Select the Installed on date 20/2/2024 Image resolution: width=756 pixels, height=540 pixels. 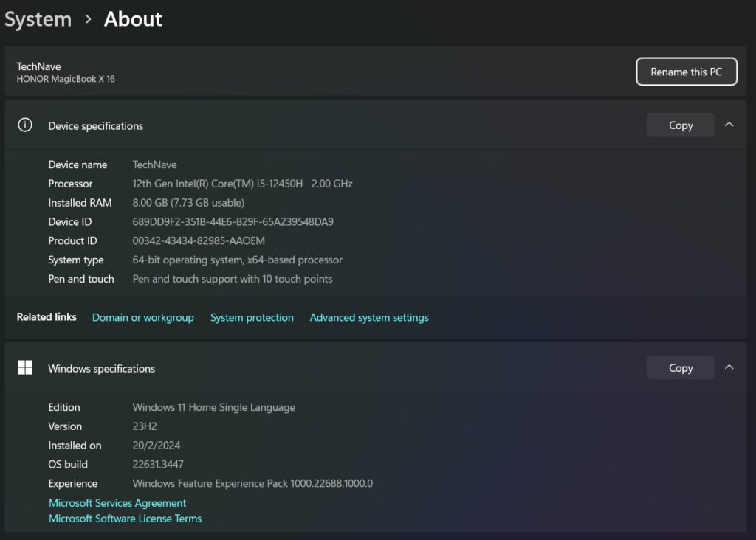(x=157, y=446)
